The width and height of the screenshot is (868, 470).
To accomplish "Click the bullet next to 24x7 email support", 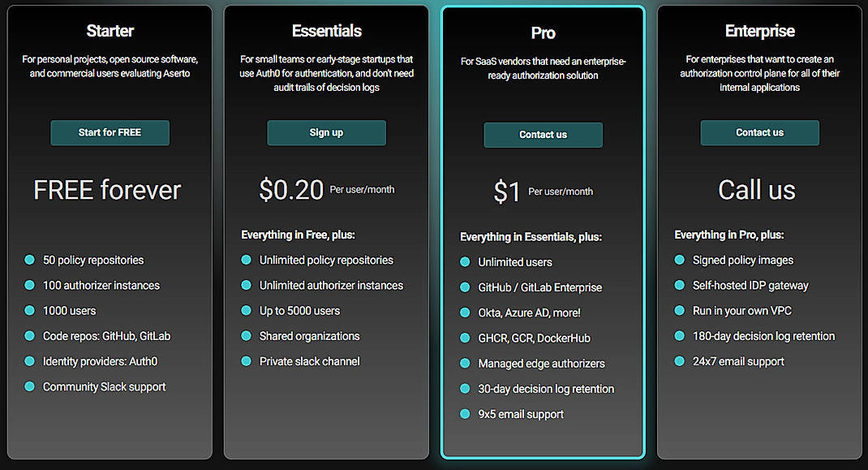I will [680, 361].
